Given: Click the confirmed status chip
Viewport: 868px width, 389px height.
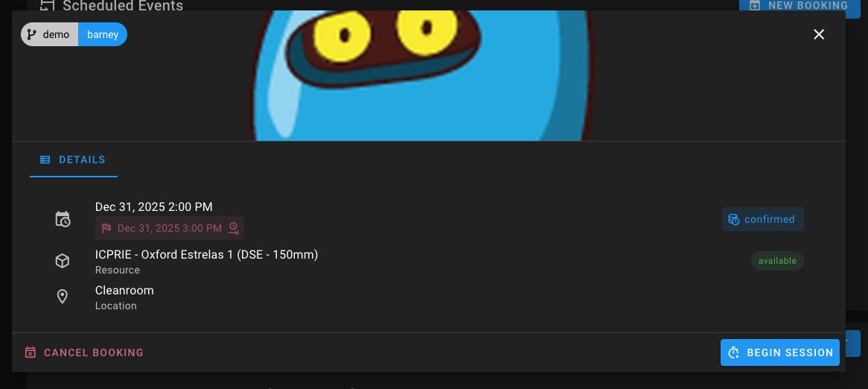Looking at the screenshot, I should tap(763, 219).
